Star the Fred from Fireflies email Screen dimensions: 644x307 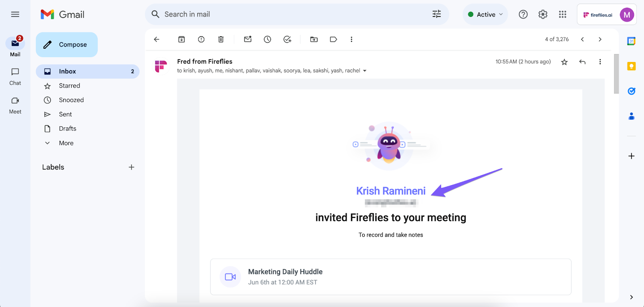(565, 62)
